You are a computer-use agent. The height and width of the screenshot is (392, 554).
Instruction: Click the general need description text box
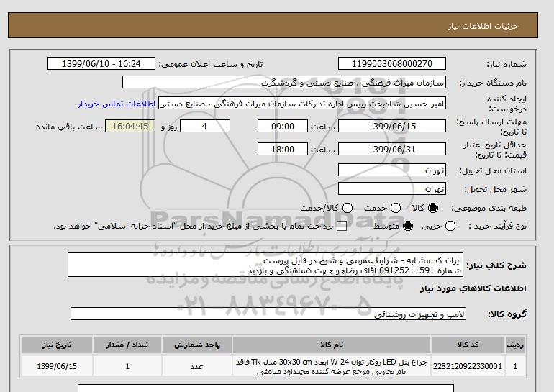click(x=265, y=265)
